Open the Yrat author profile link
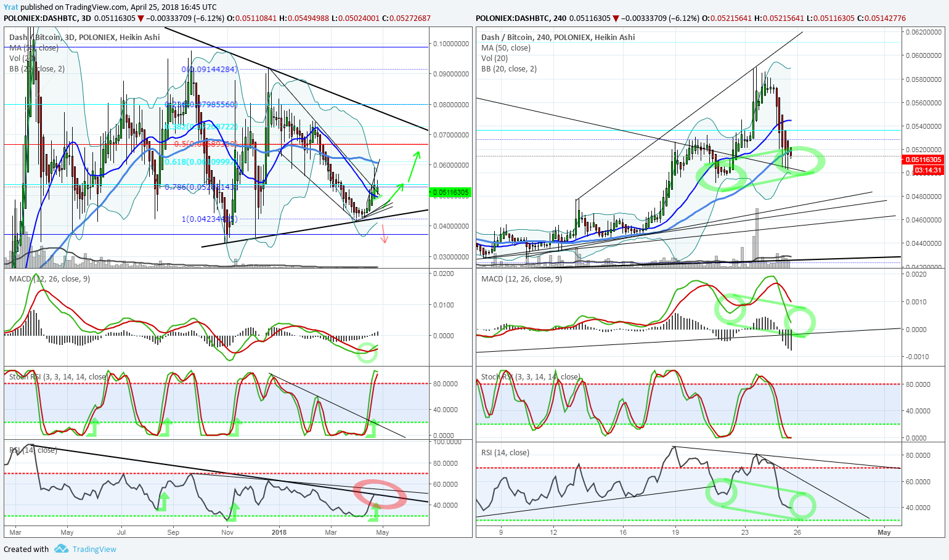This screenshot has width=949, height=560. [x=11, y=7]
